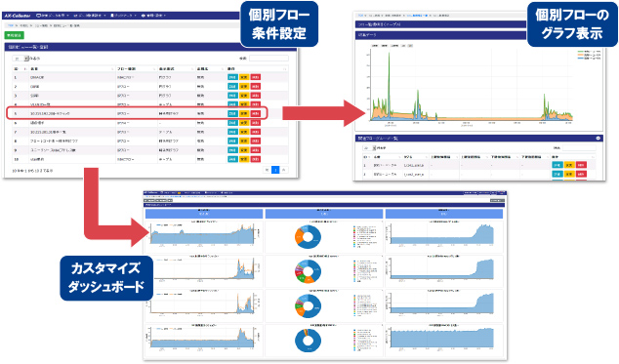Focus the search field above the flow list

(x=268, y=59)
